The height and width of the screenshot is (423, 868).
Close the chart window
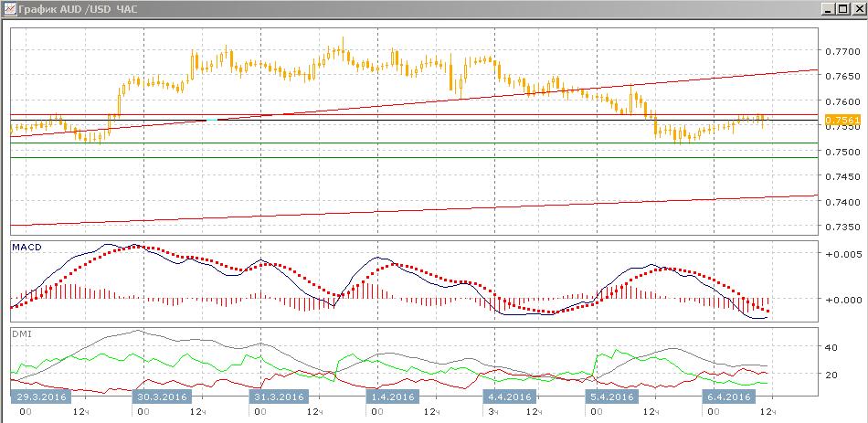[857, 9]
